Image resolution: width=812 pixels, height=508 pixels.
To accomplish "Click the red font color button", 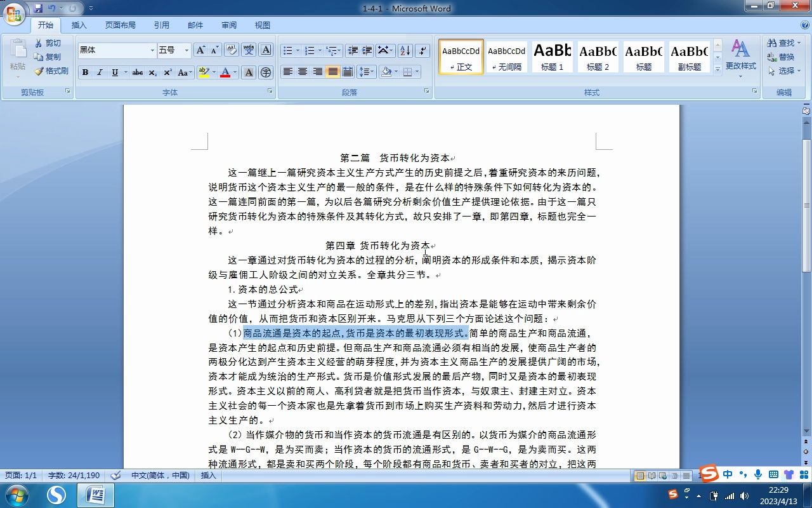I will pos(225,72).
